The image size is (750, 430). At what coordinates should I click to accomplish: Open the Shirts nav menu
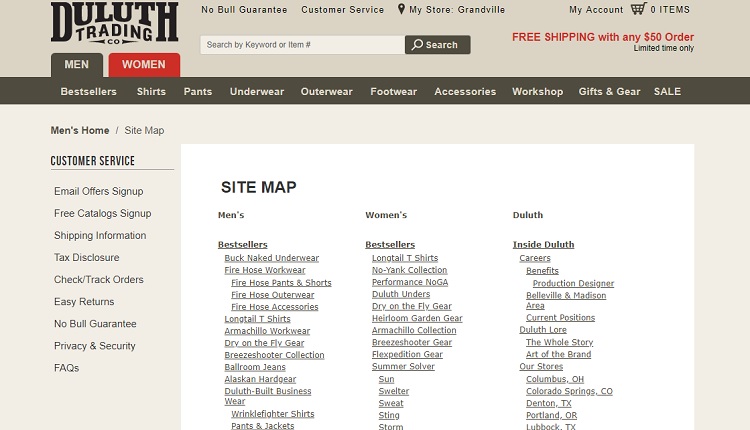[151, 91]
